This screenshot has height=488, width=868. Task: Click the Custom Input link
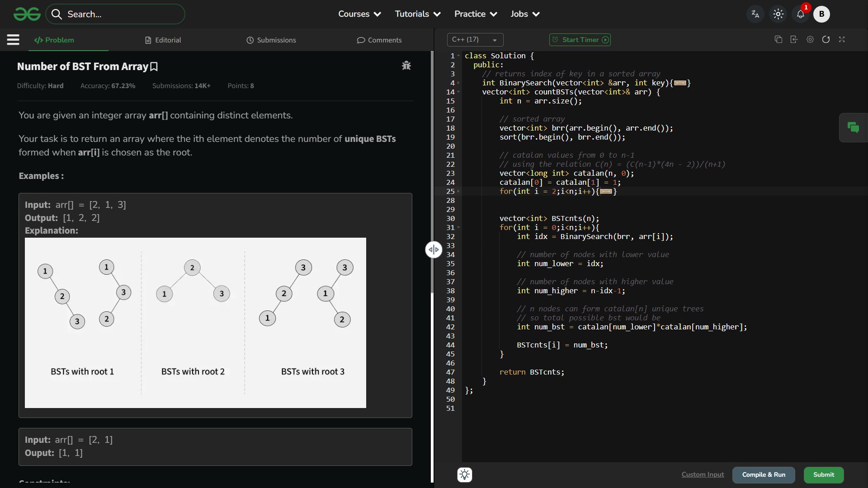click(703, 474)
